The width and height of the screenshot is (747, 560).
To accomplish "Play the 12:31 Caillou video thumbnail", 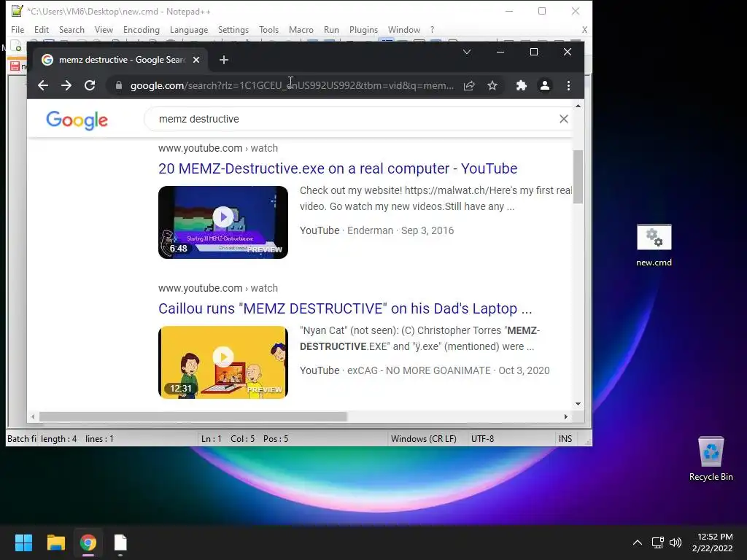I will click(223, 362).
